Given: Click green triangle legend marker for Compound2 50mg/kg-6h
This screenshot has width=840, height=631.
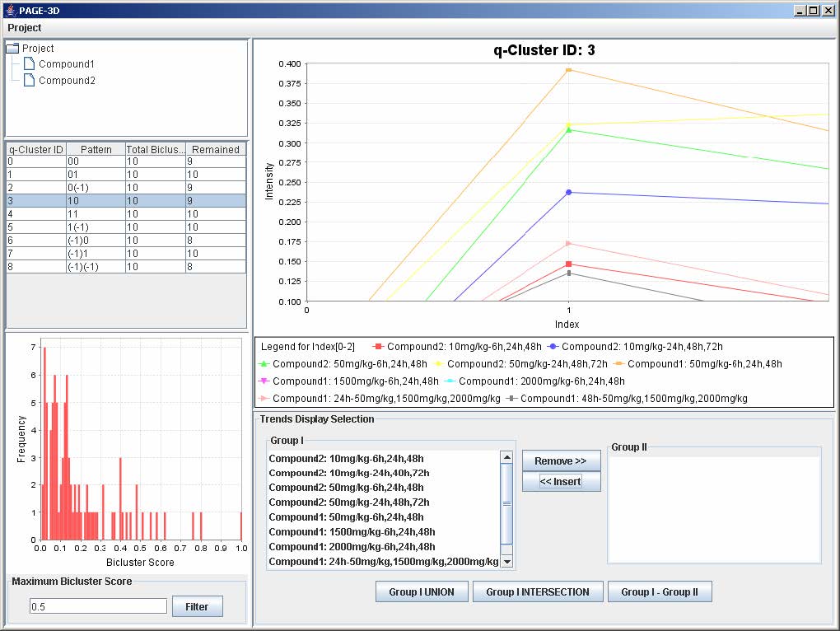Looking at the screenshot, I should pos(264,363).
